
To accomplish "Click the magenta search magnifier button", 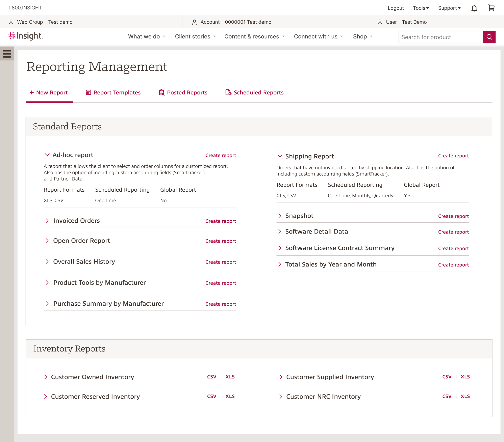I will [489, 37].
